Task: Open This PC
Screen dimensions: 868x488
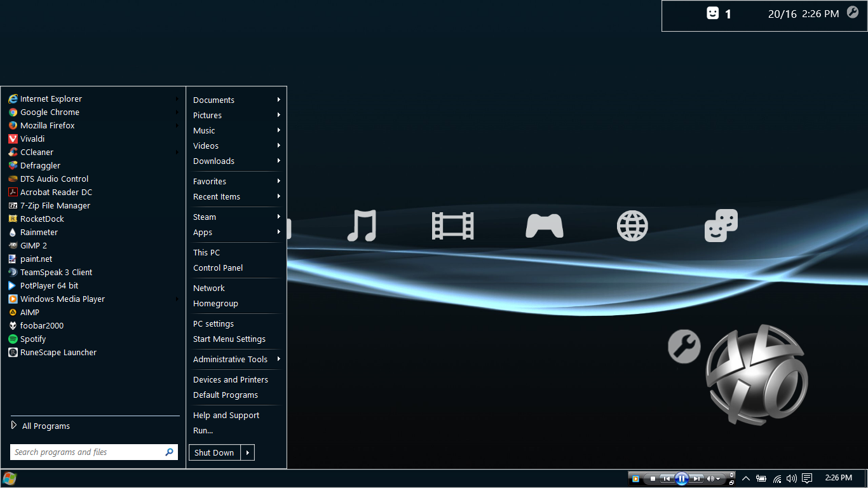Action: point(236,252)
